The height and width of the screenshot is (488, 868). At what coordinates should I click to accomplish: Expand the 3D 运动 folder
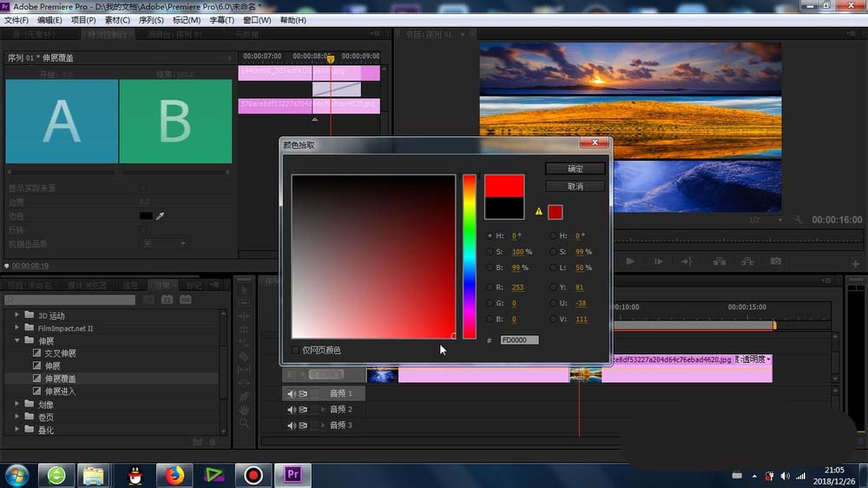tap(16, 314)
